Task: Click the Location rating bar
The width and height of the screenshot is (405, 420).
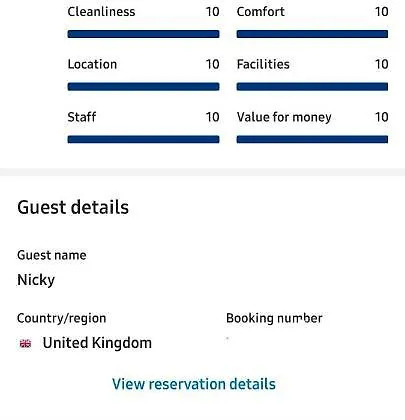Action: (x=143, y=87)
